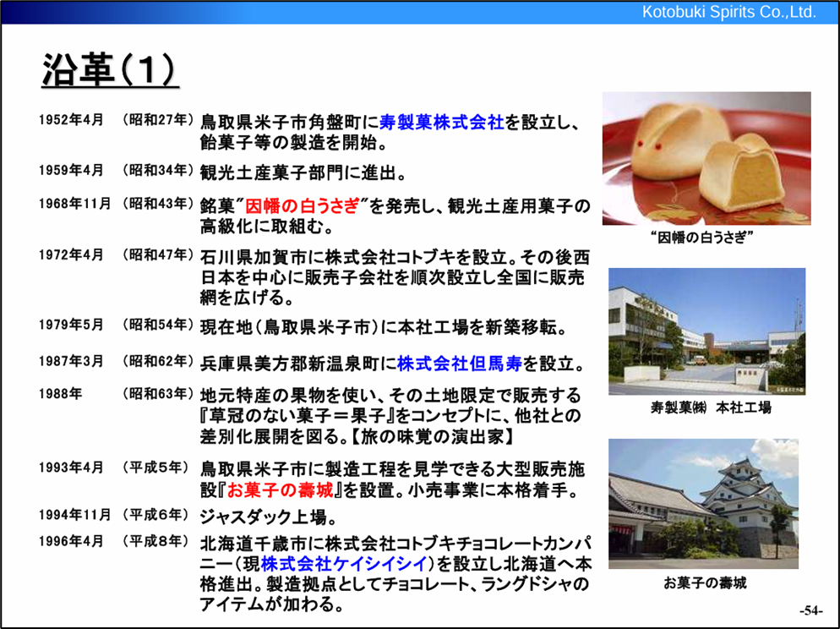Open the blue 寿製菓株式会社 link
Screen dimensions: 840x629
click(x=441, y=123)
